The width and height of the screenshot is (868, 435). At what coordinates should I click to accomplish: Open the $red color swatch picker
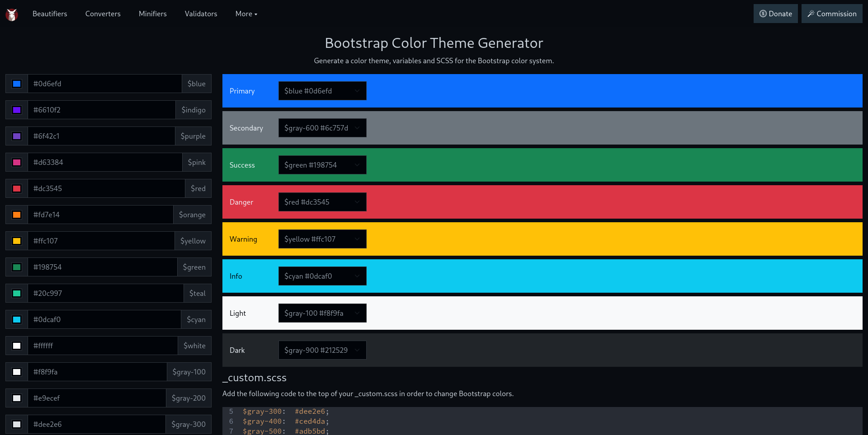coord(17,188)
